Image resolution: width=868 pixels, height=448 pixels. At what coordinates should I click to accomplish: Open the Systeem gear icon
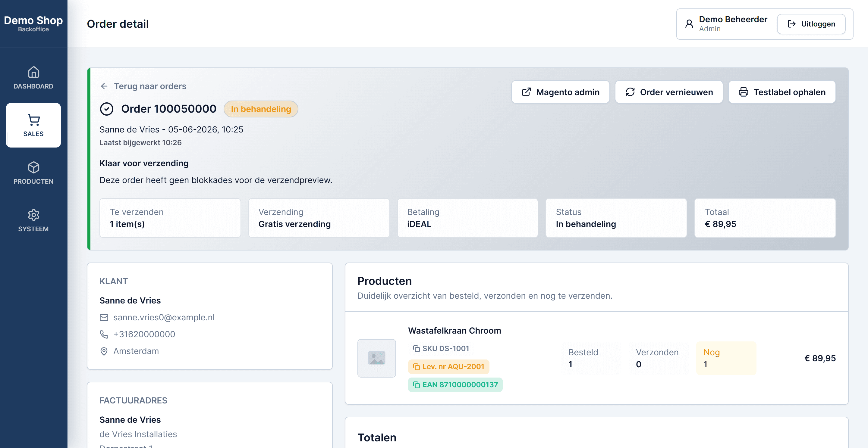pos(33,215)
